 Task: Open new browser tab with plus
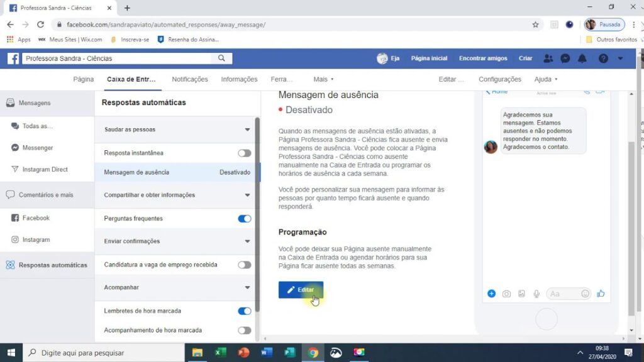click(127, 8)
